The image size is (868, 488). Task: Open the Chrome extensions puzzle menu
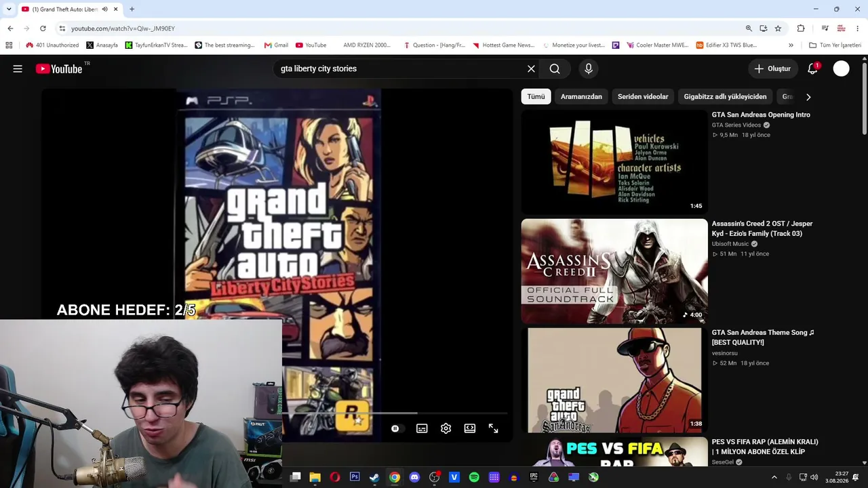tap(801, 28)
